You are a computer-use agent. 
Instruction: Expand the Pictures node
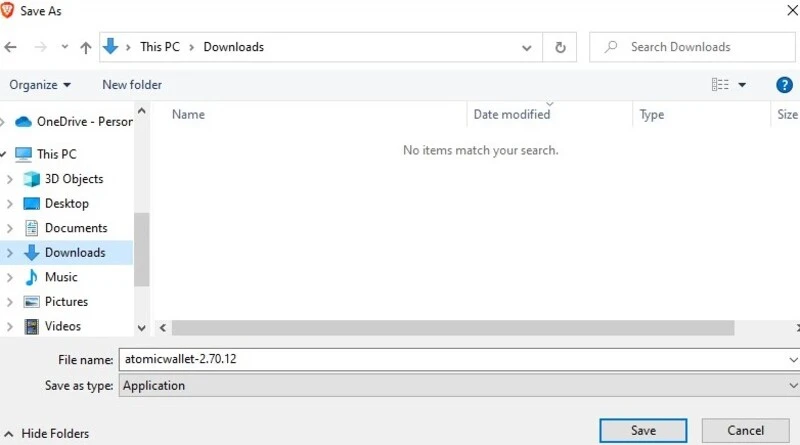tap(9, 302)
